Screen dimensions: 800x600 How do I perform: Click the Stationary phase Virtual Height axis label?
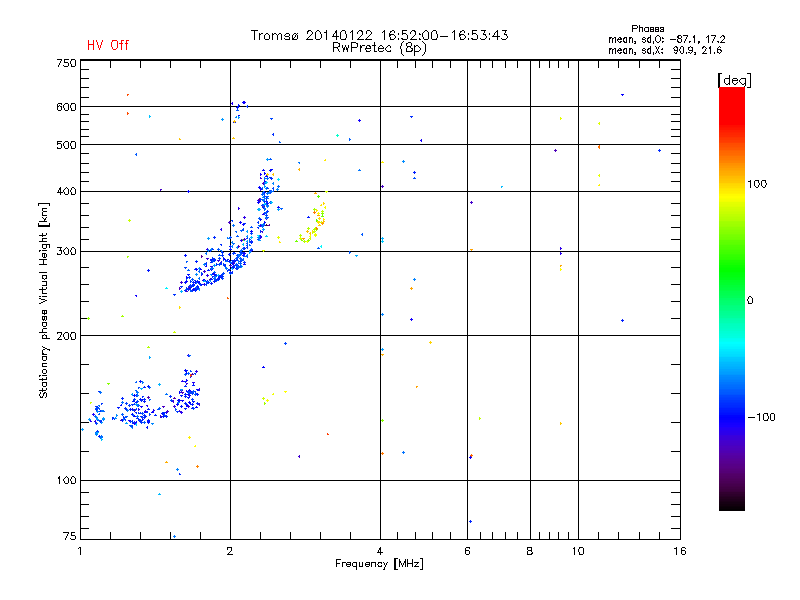[x=44, y=301]
